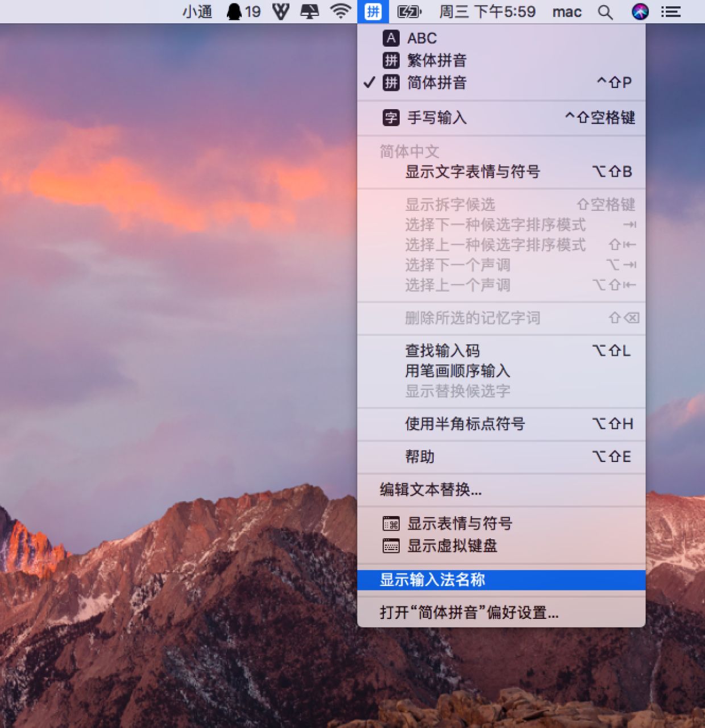Toggle 使用半角标点符号
The image size is (705, 728).
[501, 423]
